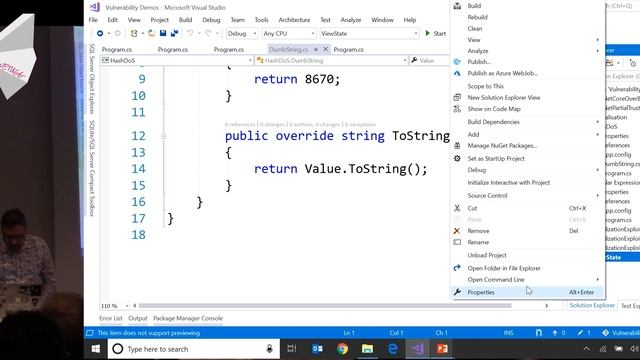Click the taskbar search box
This screenshot has height=360, width=640.
(x=194, y=349)
